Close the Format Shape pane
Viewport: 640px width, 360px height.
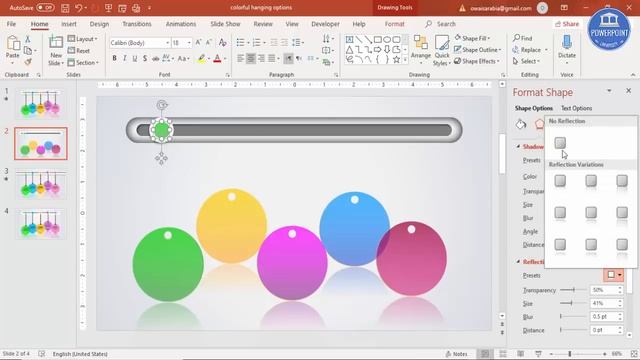pyautogui.click(x=629, y=91)
